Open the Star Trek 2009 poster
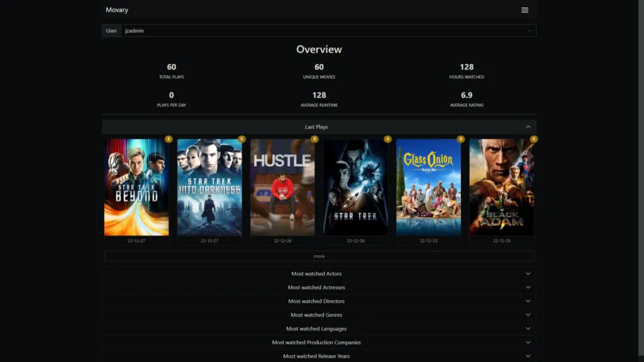The height and width of the screenshot is (362, 644). click(355, 187)
